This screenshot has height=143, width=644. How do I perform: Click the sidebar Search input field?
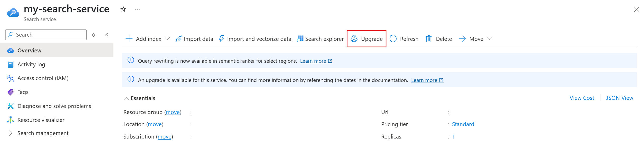49,35
